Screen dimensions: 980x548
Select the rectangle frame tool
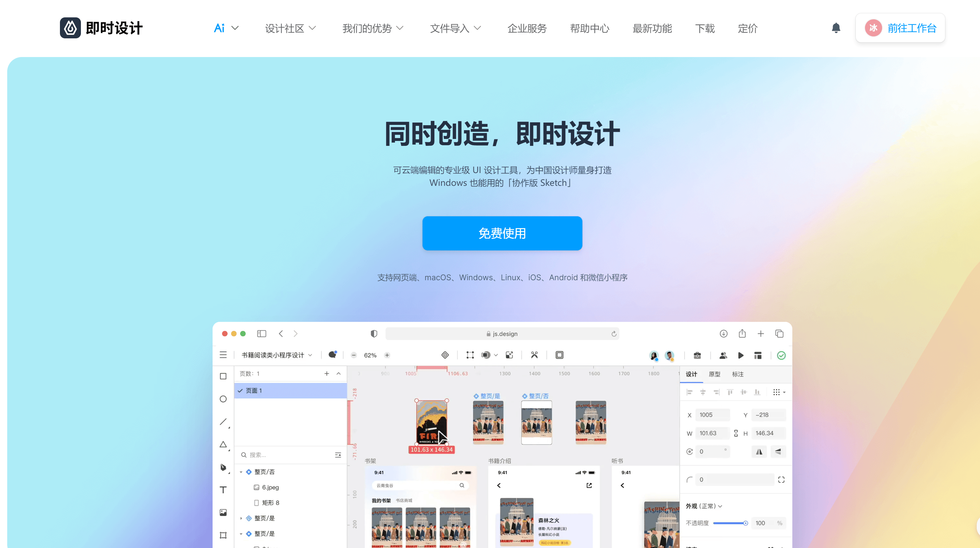tap(223, 376)
